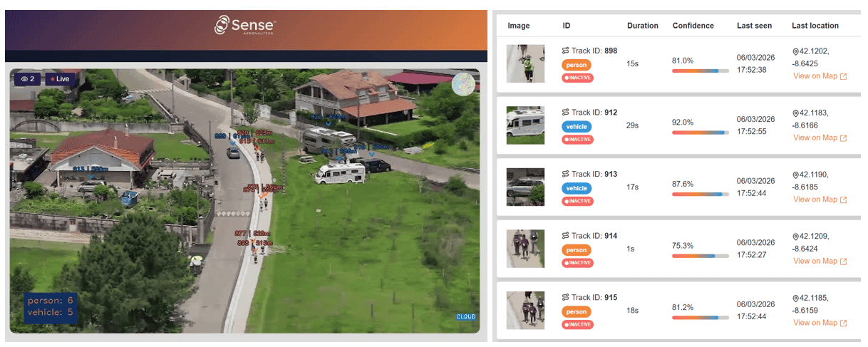Sort by the Image column header
Viewport: 868px width, 347px height.
519,26
